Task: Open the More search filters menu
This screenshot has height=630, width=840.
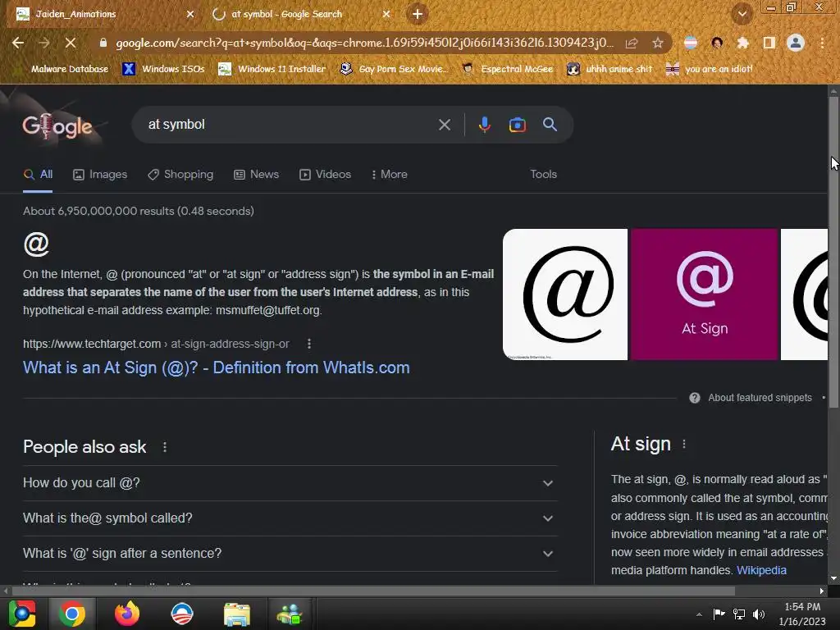Action: [390, 175]
